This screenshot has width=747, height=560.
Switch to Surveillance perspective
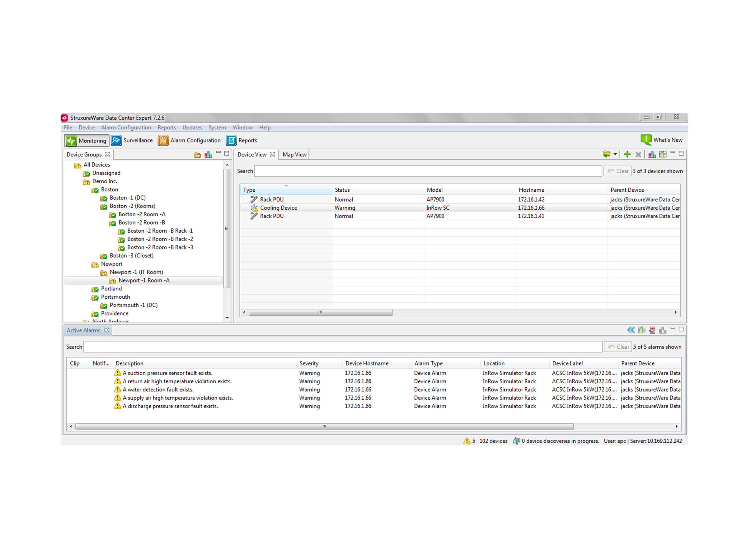tap(132, 140)
